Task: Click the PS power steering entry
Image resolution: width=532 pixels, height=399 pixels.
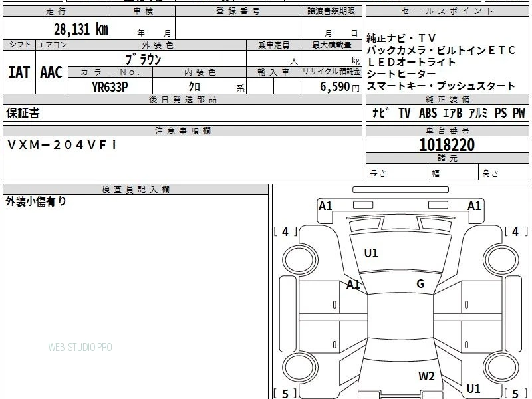Action: tap(501, 113)
